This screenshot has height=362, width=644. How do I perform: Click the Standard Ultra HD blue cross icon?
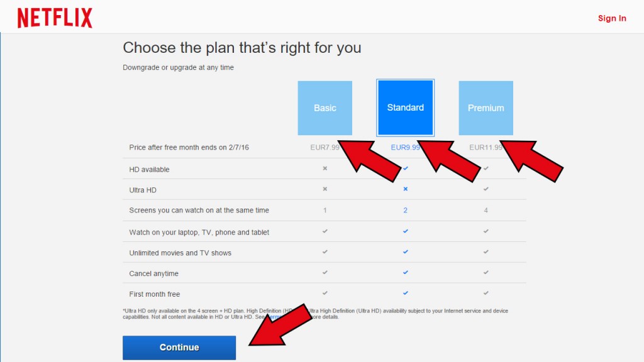coord(406,189)
